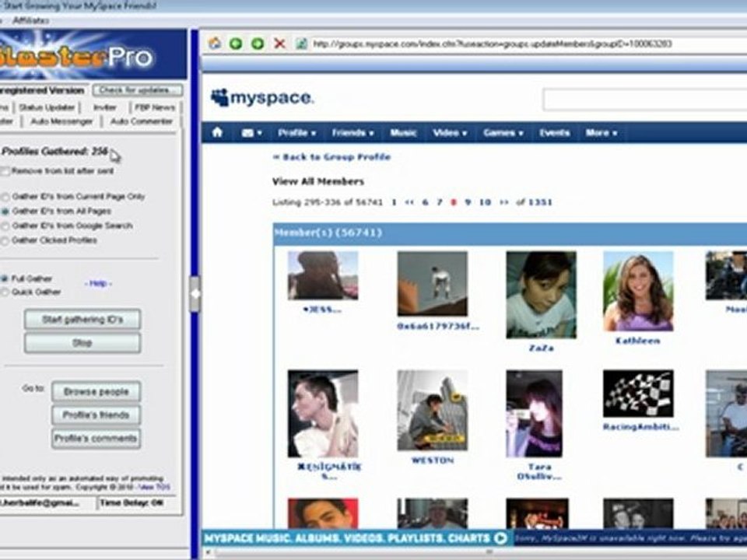Click the next pages double-arrow link

[x=504, y=202]
